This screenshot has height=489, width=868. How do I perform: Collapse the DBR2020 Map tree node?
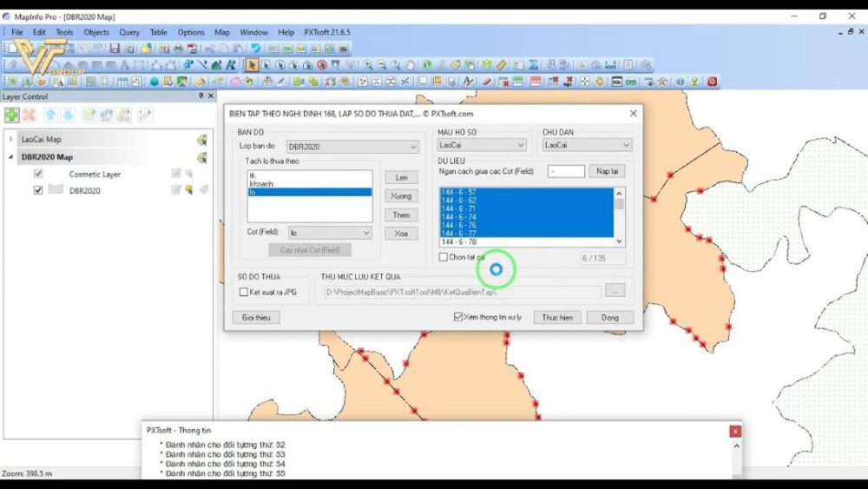10,157
